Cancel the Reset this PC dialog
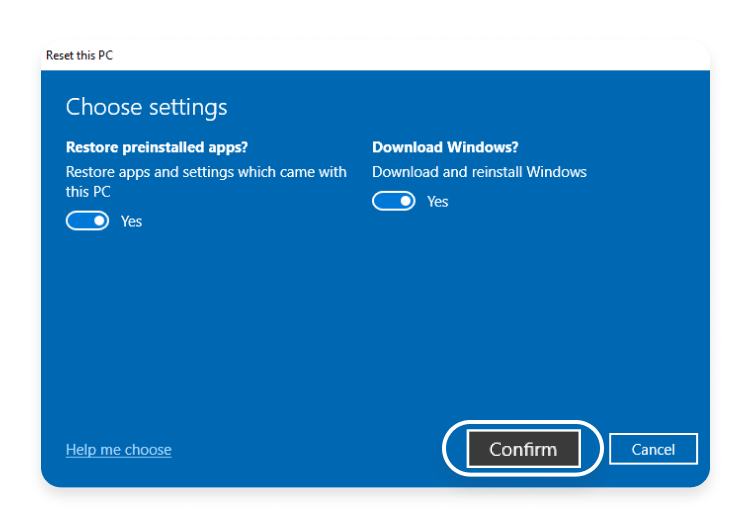The height and width of the screenshot is (527, 750). click(x=653, y=449)
